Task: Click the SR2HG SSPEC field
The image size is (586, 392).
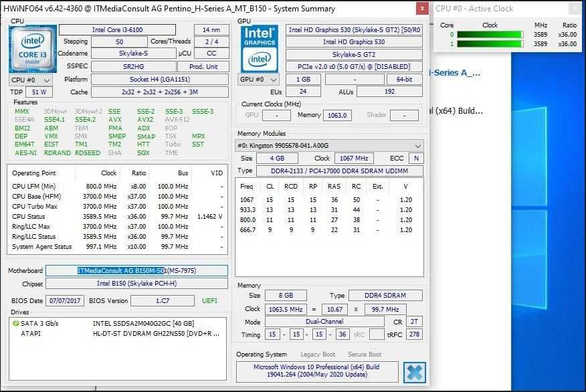Action: point(133,66)
